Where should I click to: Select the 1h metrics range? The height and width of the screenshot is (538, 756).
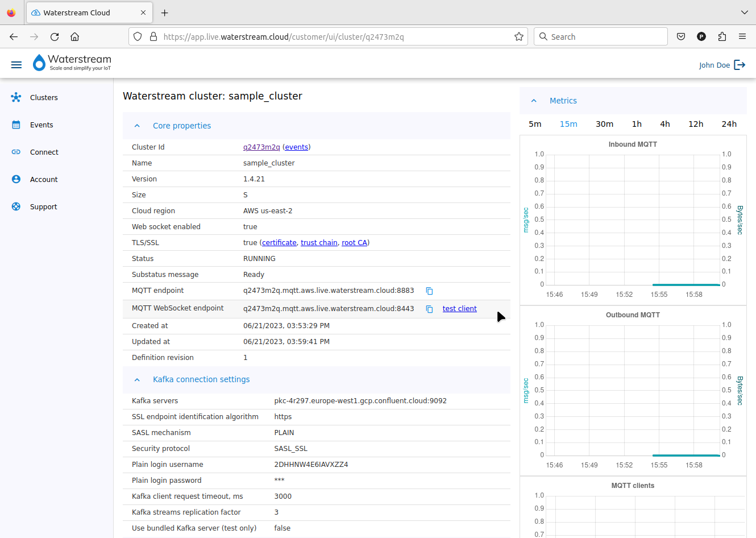(637, 124)
